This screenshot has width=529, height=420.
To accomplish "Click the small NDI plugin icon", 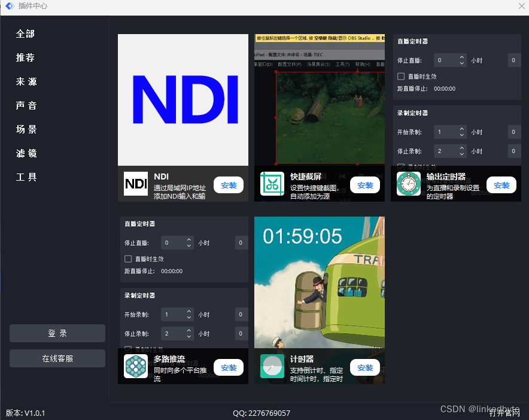I will [x=136, y=184].
